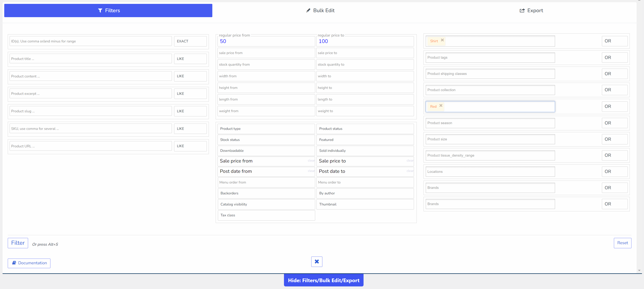Screen dimensions: 644x289
Task: Remove the Shirt tag with its x icon
Action: (442, 40)
